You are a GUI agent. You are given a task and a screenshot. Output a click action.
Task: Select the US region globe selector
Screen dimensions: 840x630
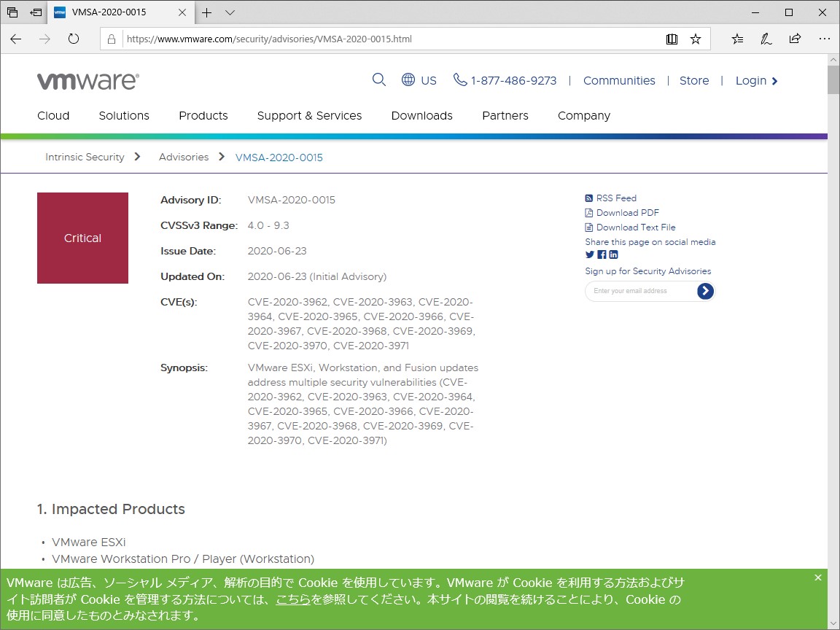pos(419,80)
